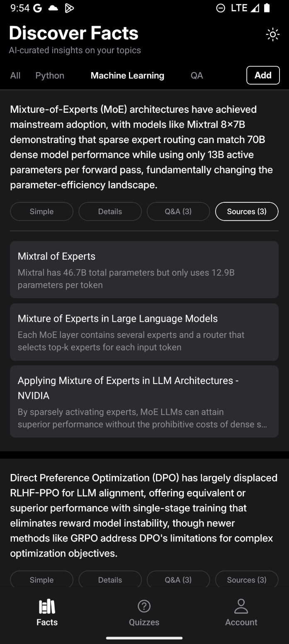Tap the Google G icon in status bar
Screen dimensions: 289x644
[37, 8]
